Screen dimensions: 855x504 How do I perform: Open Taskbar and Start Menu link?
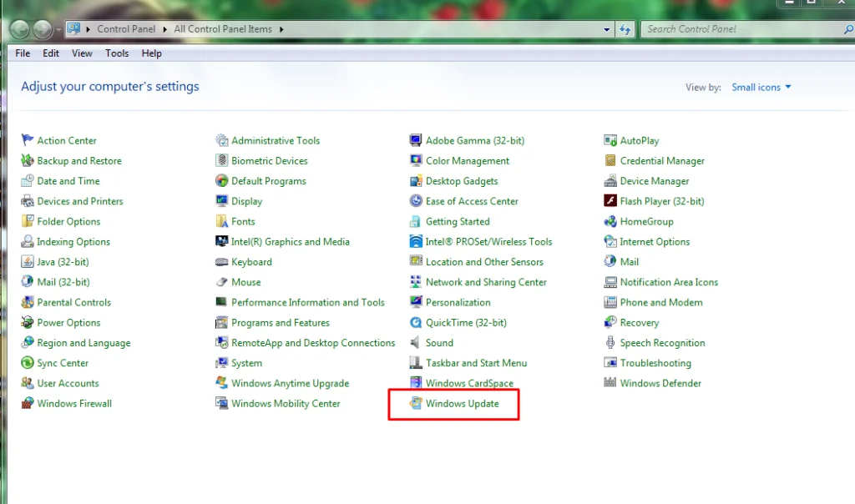[x=476, y=363]
